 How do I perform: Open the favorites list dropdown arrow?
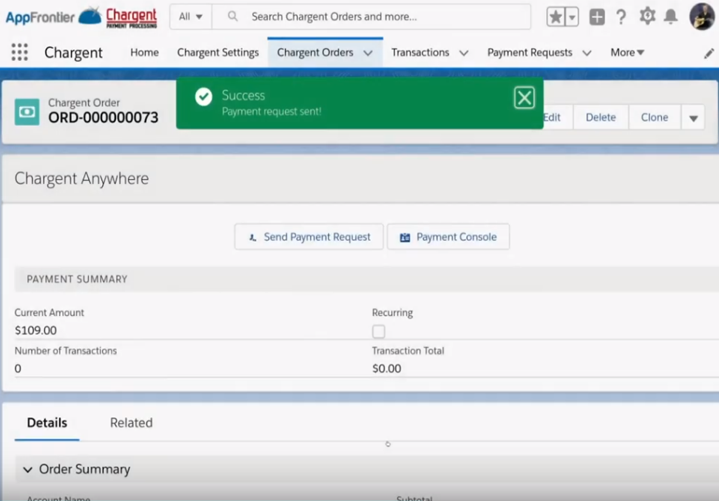(x=572, y=17)
